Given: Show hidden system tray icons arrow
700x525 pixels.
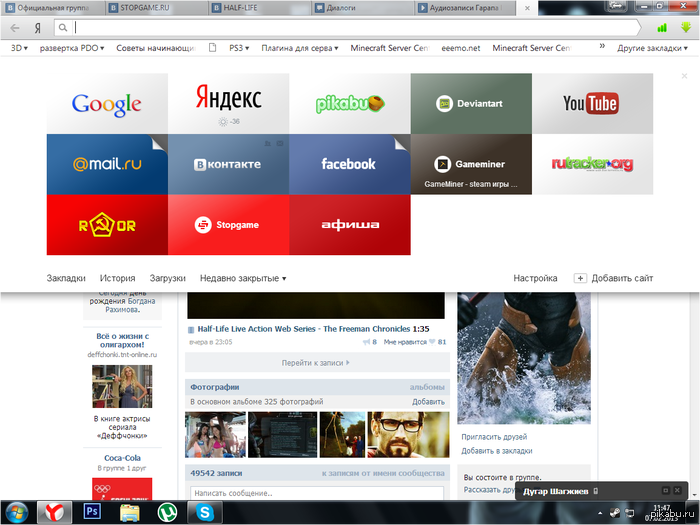Looking at the screenshot, I should pos(600,513).
